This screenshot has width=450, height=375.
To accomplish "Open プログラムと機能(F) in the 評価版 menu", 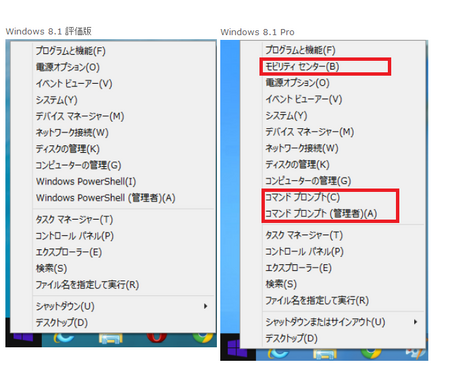I will (113, 51).
